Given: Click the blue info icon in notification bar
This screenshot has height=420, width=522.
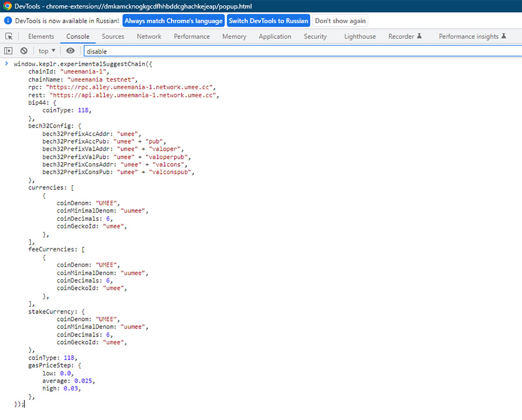Looking at the screenshot, I should [x=8, y=21].
